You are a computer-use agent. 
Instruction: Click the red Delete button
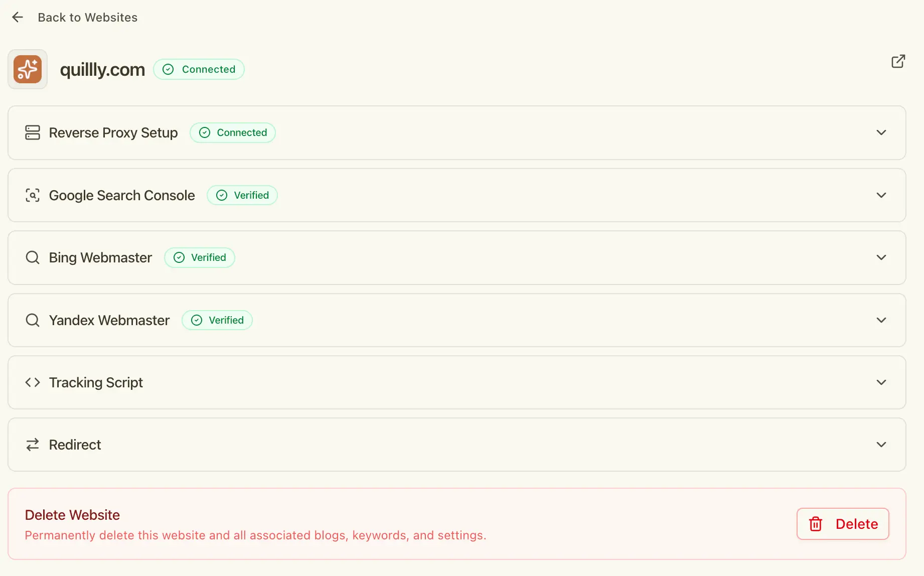[843, 524]
